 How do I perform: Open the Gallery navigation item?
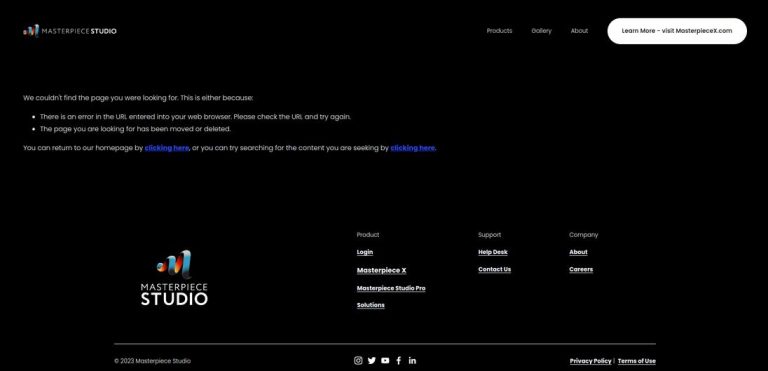pos(541,30)
